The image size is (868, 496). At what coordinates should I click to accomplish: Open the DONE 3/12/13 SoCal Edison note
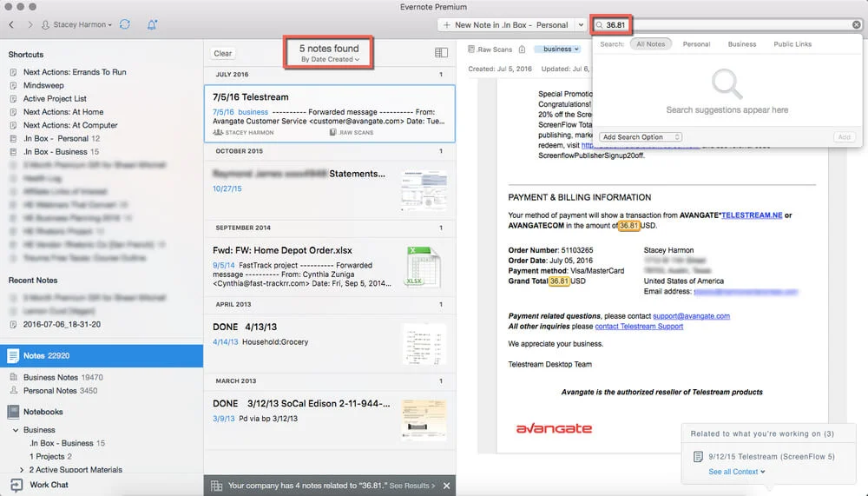click(x=329, y=420)
